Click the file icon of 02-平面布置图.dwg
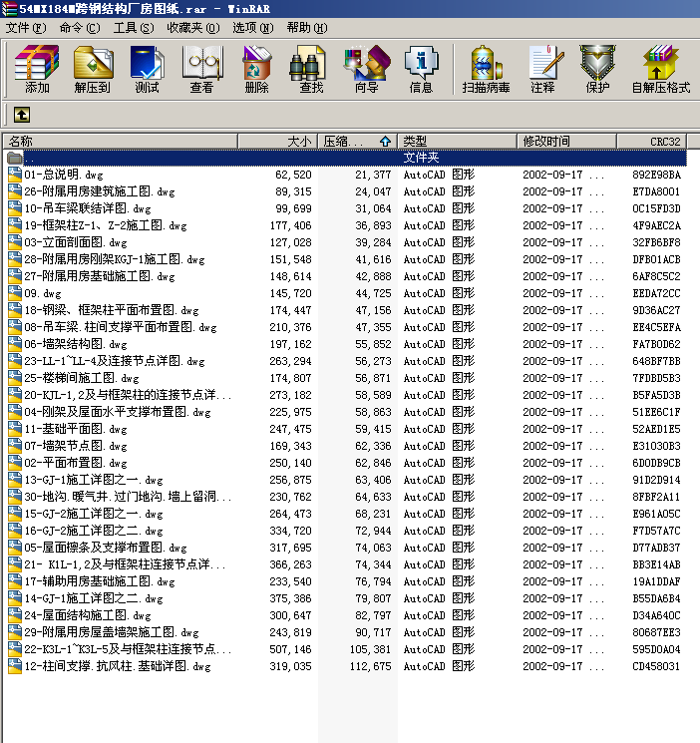Screen dimensions: 700x743 coord(15,463)
